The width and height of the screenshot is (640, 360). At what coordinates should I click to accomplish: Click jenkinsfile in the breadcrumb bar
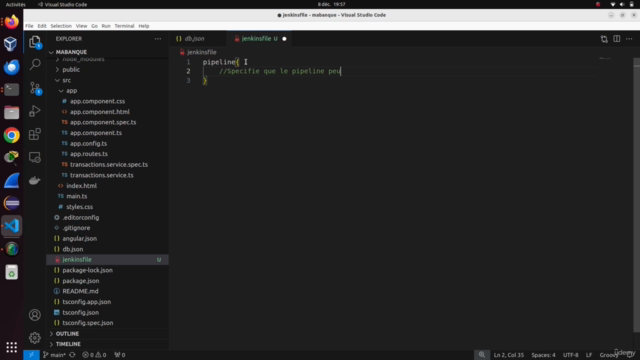(202, 52)
